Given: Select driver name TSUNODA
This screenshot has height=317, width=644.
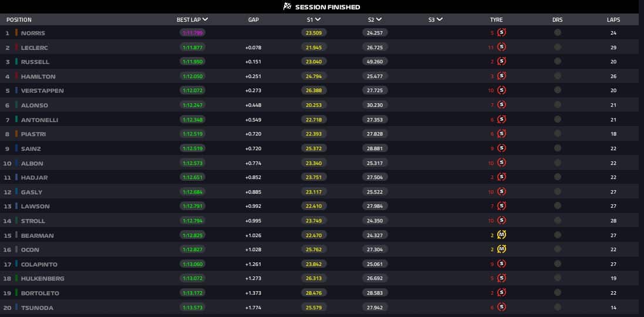Looking at the screenshot, I should (x=37, y=308).
